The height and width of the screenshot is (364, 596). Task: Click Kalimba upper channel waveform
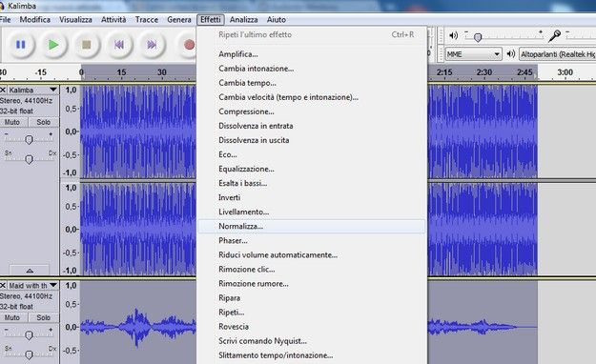138,131
